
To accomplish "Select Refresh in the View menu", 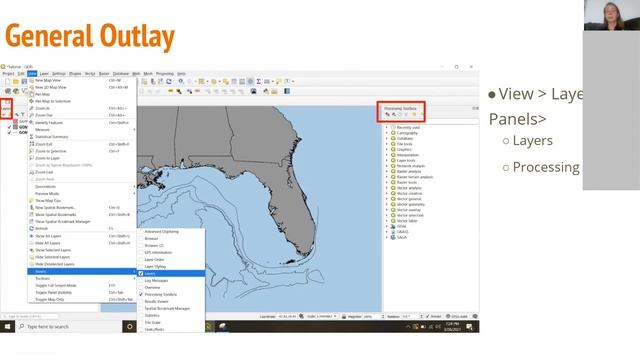I will coord(82,229).
